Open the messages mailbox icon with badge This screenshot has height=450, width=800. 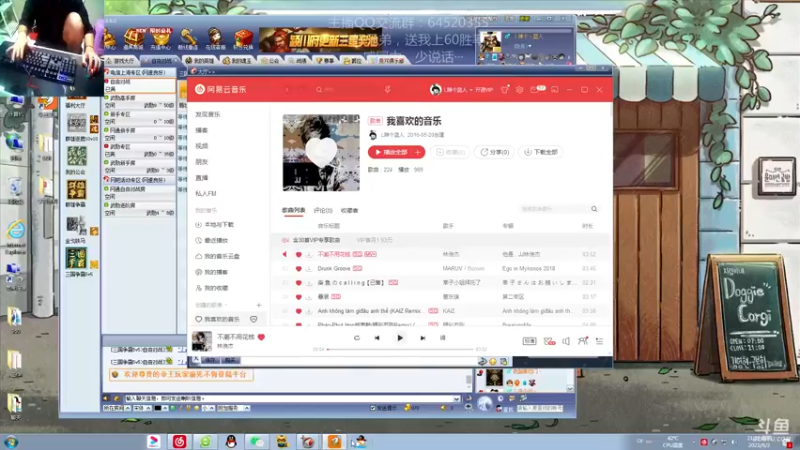tap(537, 89)
